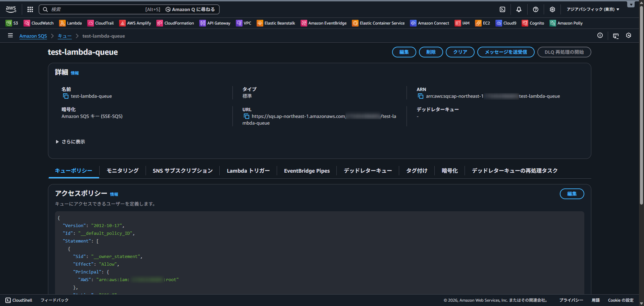Open the settings gear icon

552,9
